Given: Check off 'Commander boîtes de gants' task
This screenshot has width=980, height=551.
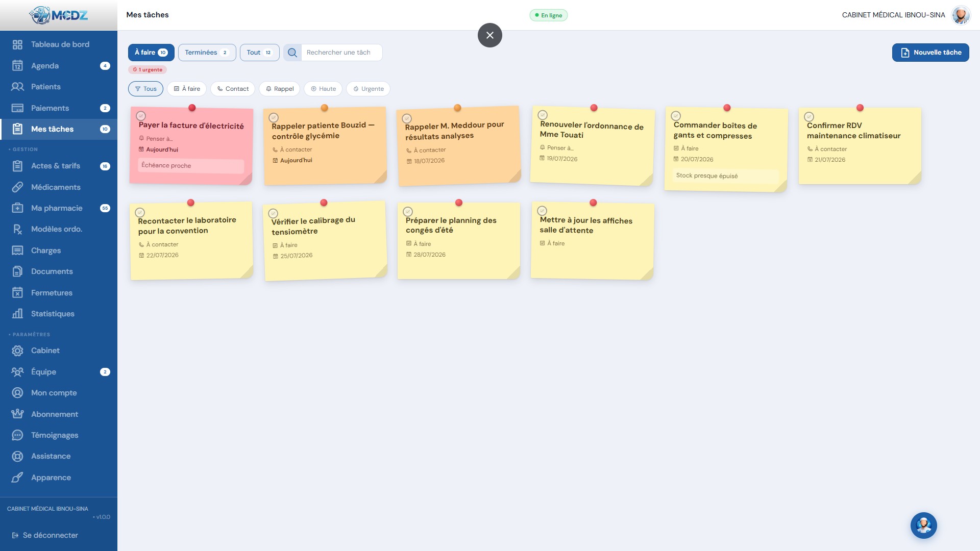Looking at the screenshot, I should (x=676, y=116).
